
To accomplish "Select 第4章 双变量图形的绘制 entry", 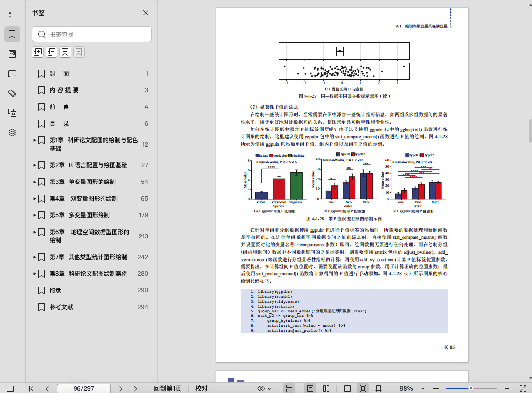I will click(x=83, y=199).
